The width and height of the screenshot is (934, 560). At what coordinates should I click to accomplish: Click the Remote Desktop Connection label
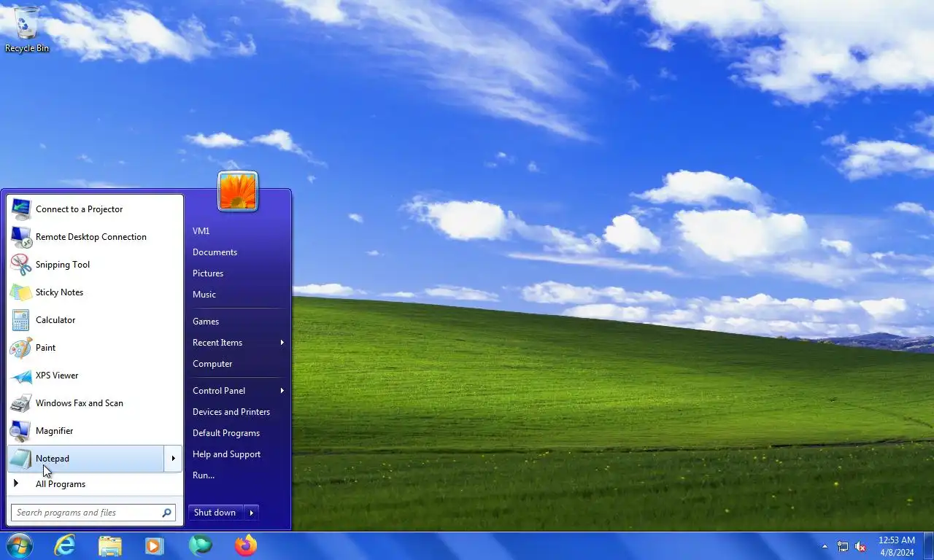(91, 237)
